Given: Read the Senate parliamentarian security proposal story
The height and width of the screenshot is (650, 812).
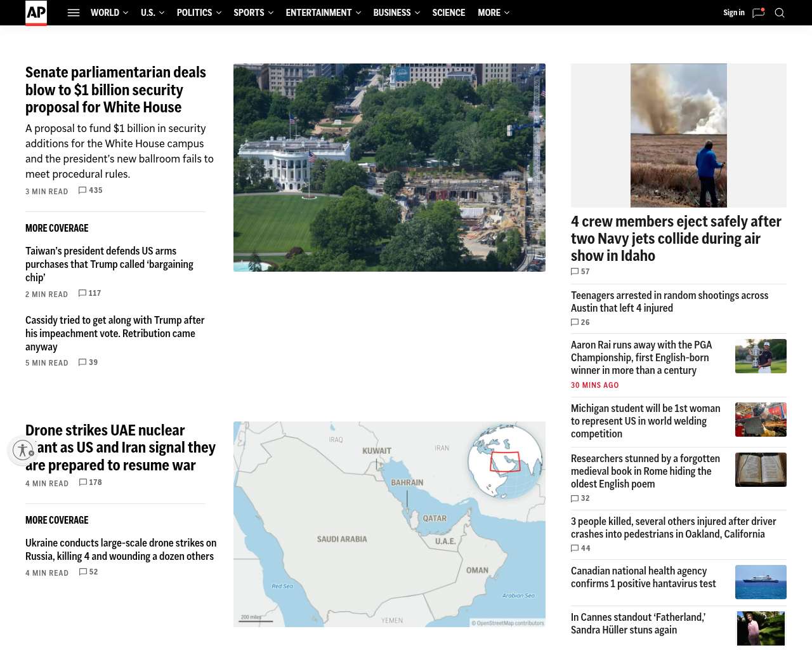Looking at the screenshot, I should click(115, 90).
